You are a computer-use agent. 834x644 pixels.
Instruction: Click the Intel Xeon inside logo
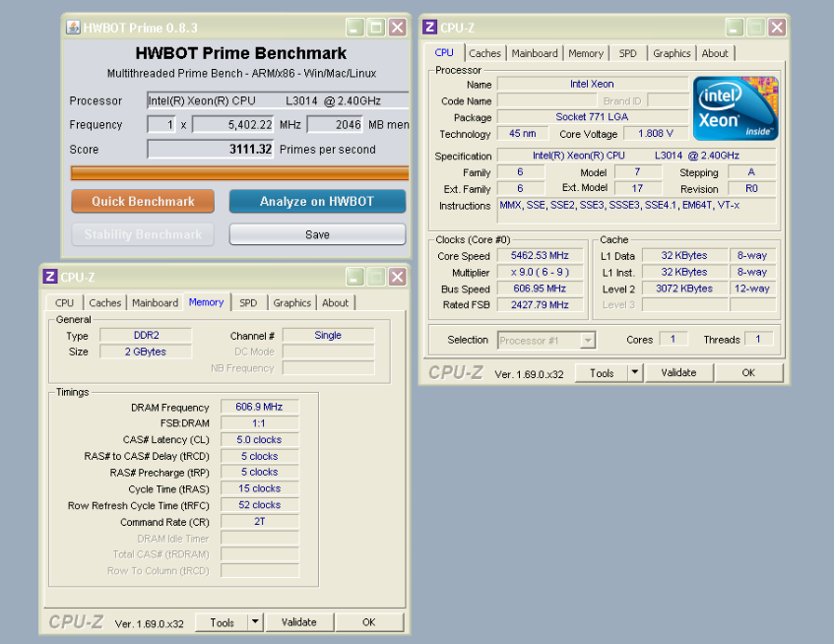[x=736, y=108]
